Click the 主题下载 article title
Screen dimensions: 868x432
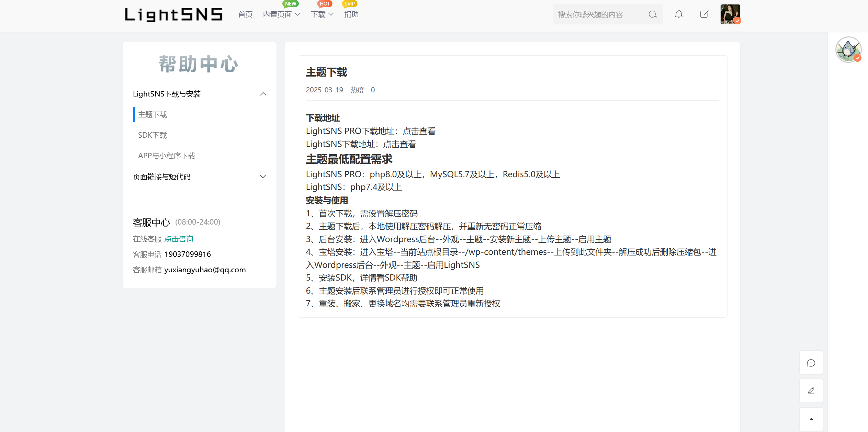pyautogui.click(x=326, y=72)
